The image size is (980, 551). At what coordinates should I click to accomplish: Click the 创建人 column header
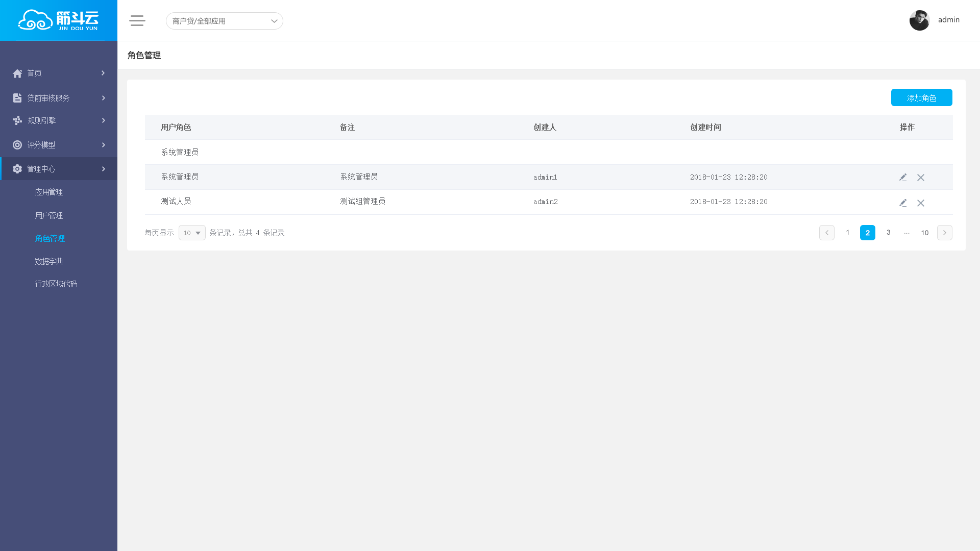[545, 128]
